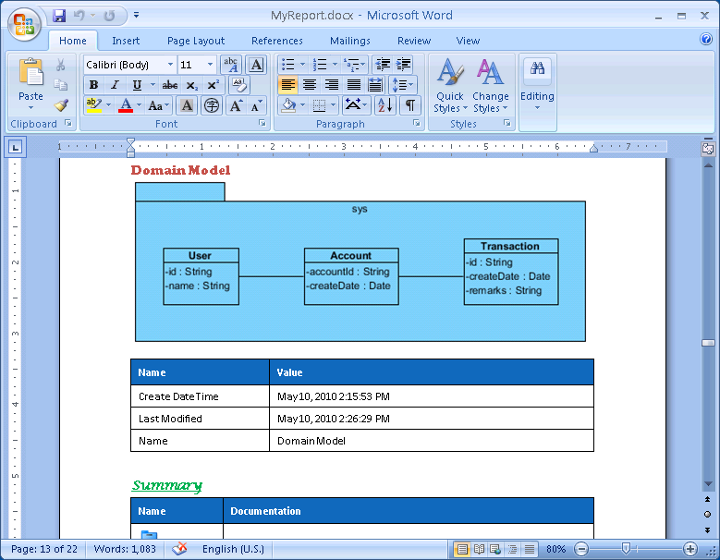This screenshot has width=720, height=560.
Task: Click the Show/Hide paragraph marks icon
Action: pyautogui.click(x=410, y=106)
